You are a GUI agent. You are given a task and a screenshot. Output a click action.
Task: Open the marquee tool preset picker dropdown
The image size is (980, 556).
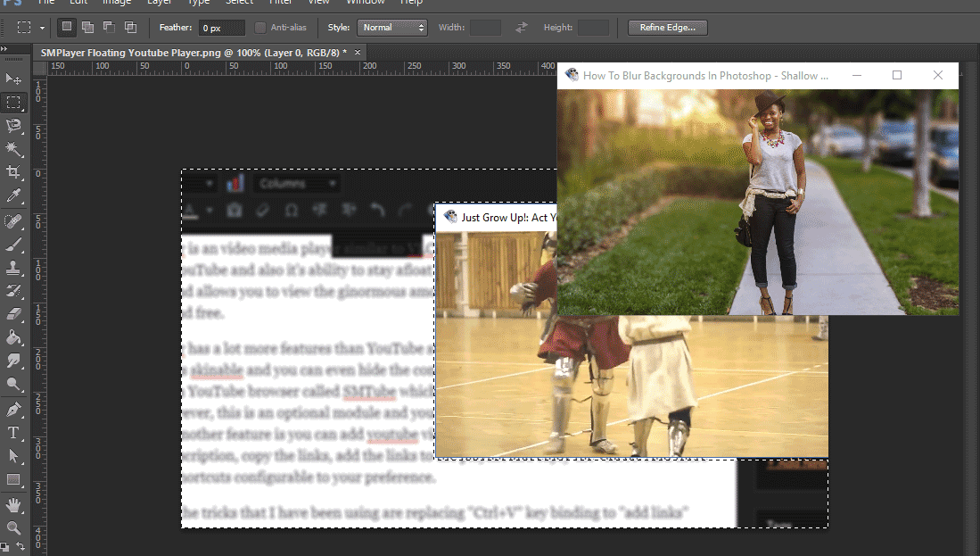(x=41, y=27)
